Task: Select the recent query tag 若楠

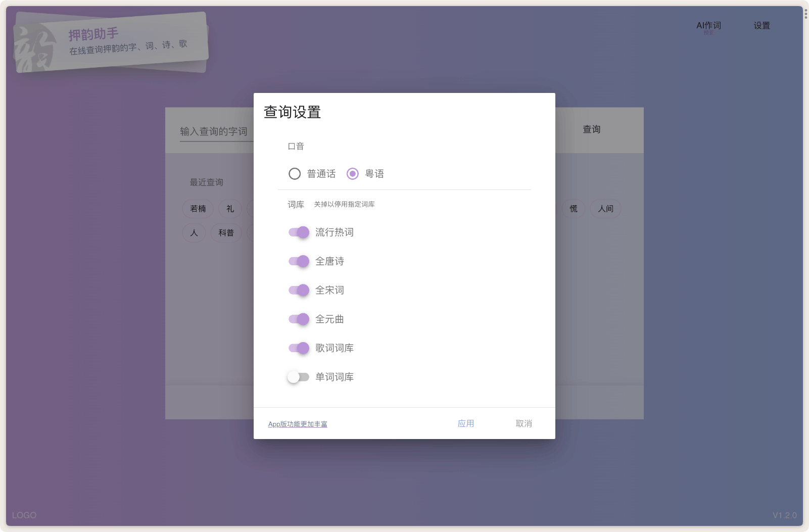Action: (198, 208)
